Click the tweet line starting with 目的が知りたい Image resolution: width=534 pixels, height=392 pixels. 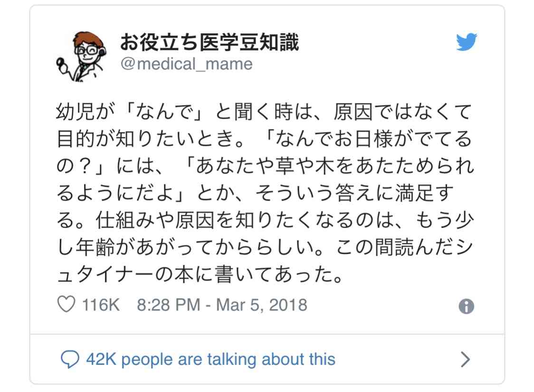coord(264,139)
